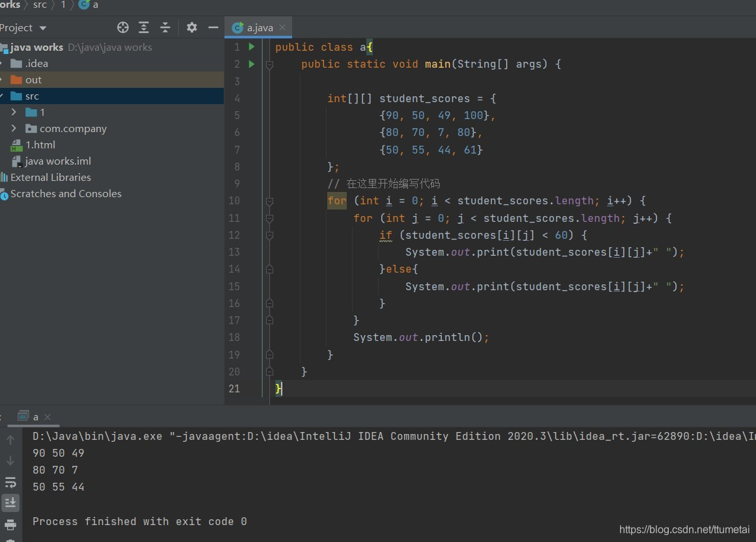Viewport: 756px width, 542px height.
Task: Click the console print icon
Action: pos(10,524)
